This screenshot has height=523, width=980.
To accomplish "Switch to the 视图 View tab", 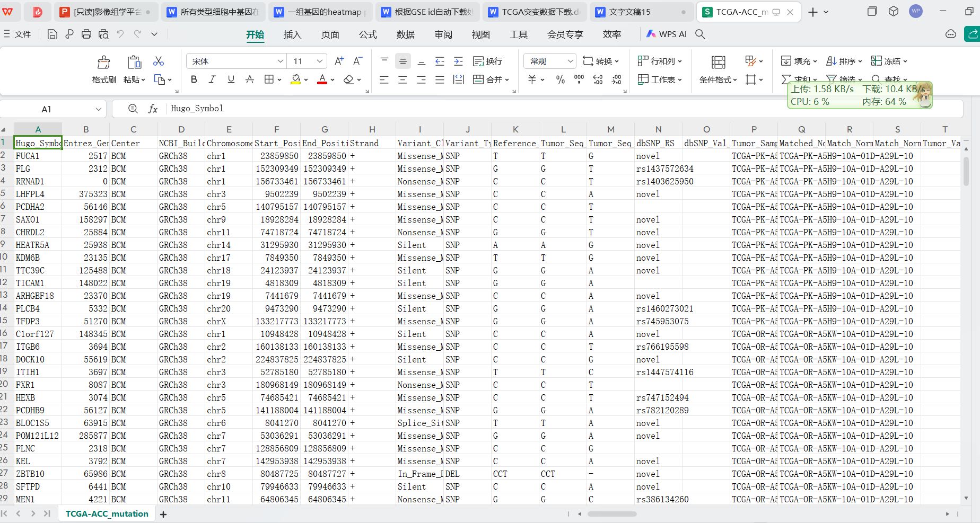I will pyautogui.click(x=480, y=34).
